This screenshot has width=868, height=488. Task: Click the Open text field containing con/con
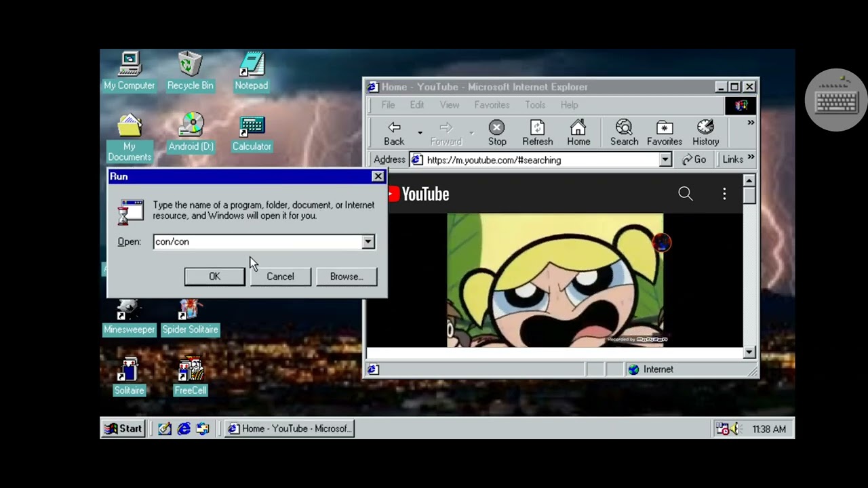tap(257, 242)
